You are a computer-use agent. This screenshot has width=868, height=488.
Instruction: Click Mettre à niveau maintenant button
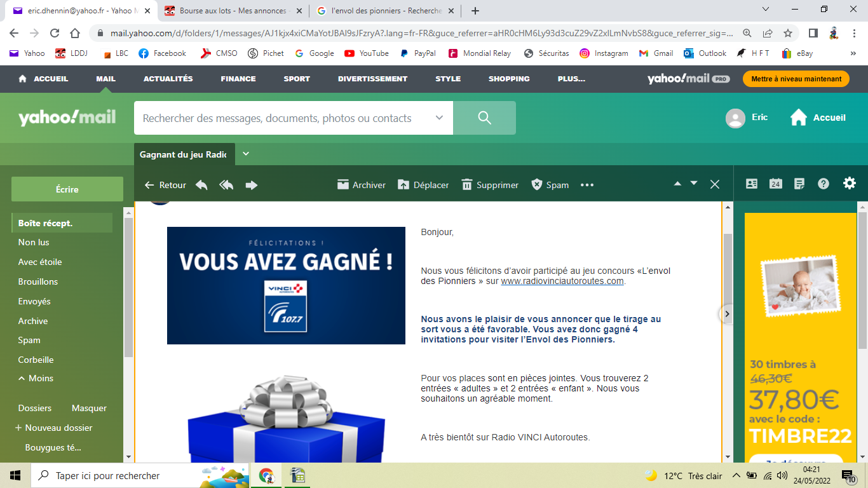tap(796, 79)
